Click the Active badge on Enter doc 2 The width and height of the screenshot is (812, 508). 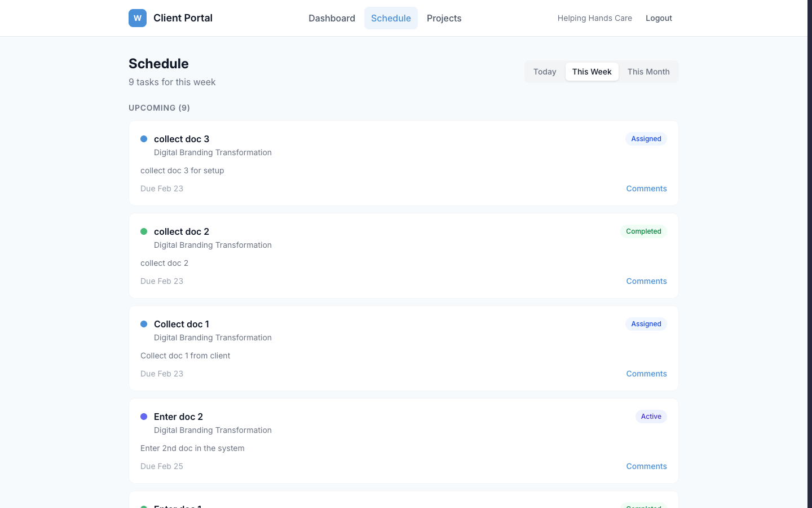tap(651, 416)
